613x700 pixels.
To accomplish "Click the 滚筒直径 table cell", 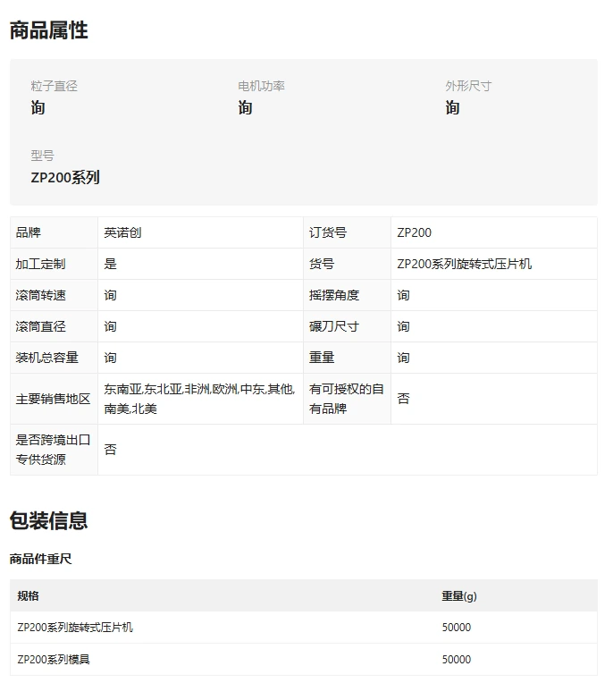I will coord(54,326).
